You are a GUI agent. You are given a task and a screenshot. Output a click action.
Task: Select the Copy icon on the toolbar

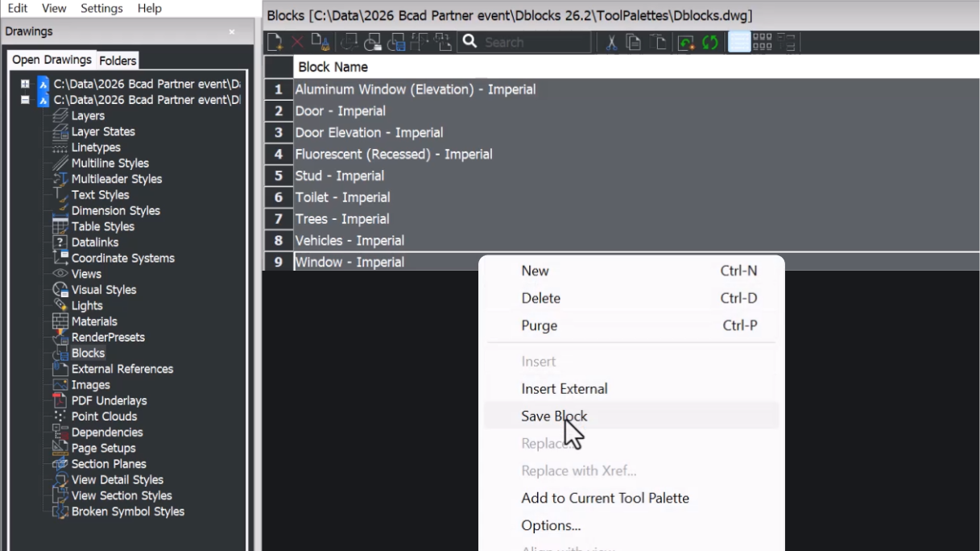[635, 42]
